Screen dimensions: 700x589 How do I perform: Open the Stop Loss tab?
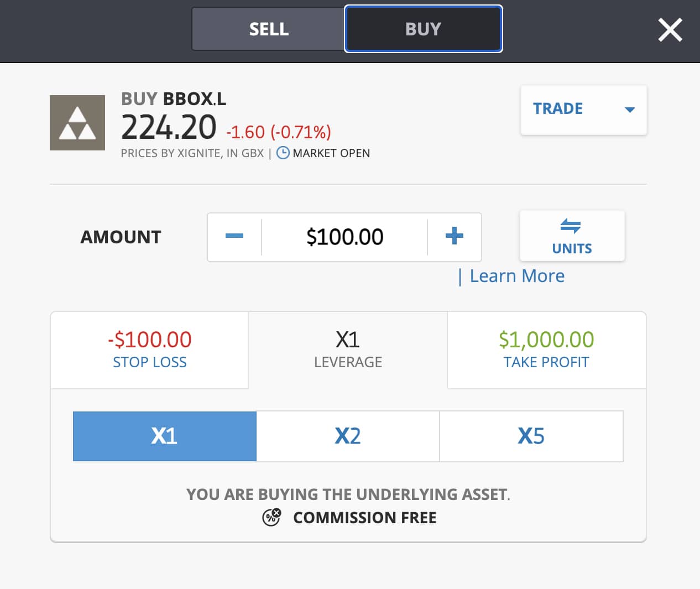[x=149, y=350]
